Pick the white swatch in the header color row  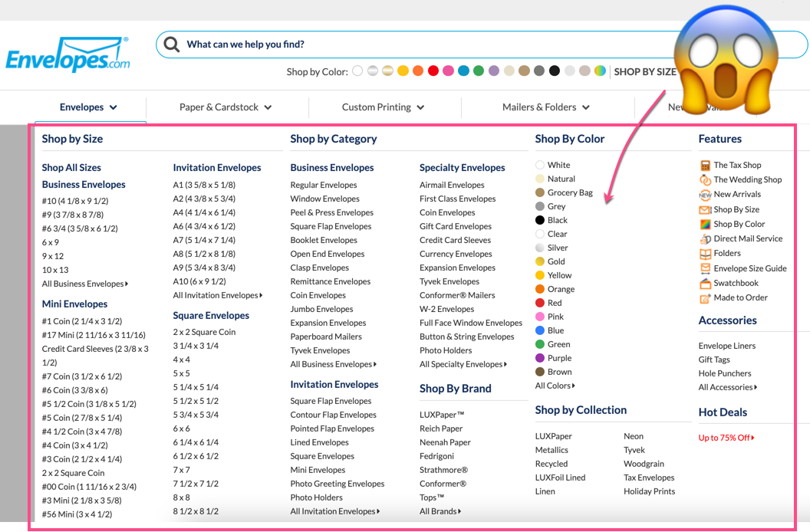tap(357, 71)
